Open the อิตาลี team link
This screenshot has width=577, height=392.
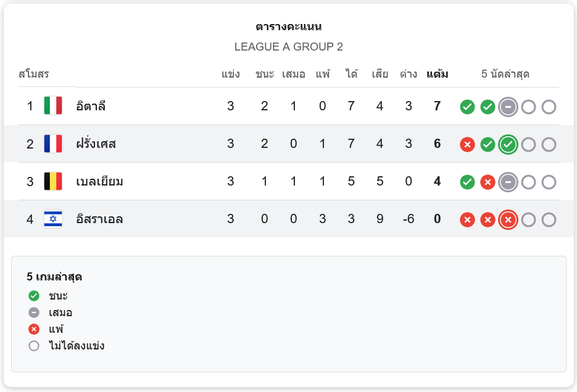click(91, 106)
